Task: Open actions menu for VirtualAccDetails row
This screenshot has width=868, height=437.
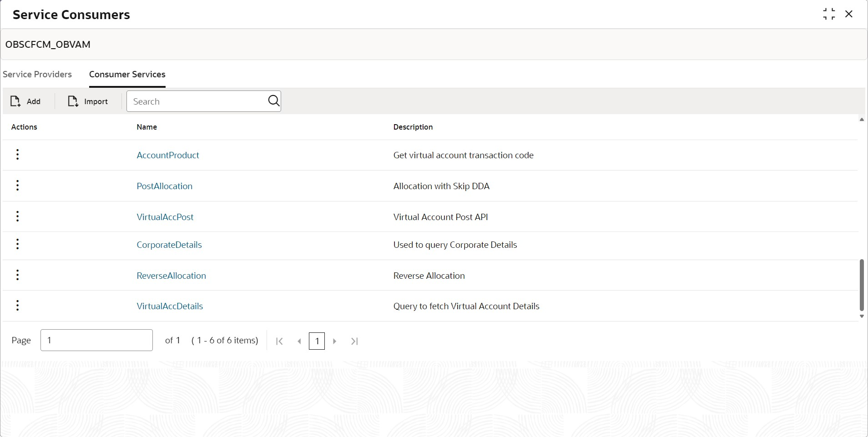Action: click(x=17, y=306)
